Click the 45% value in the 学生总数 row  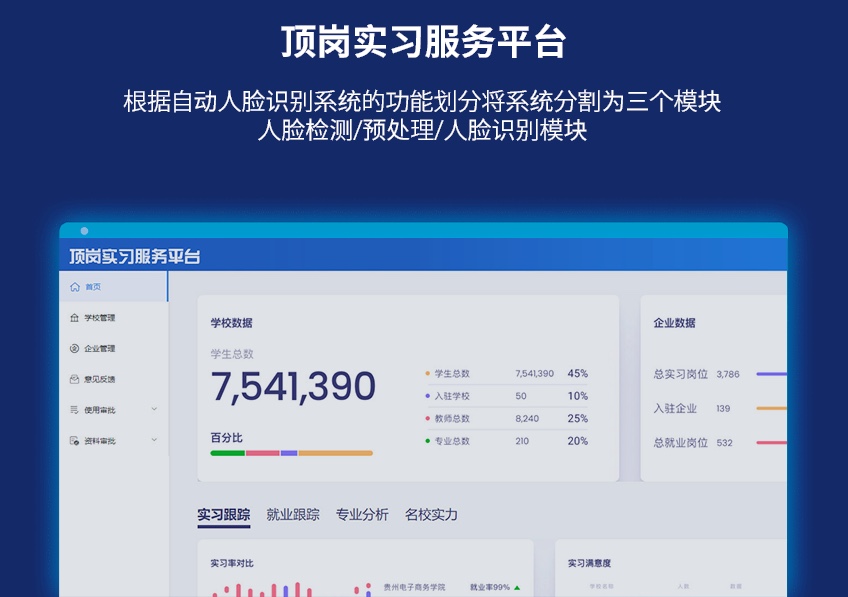click(x=578, y=374)
